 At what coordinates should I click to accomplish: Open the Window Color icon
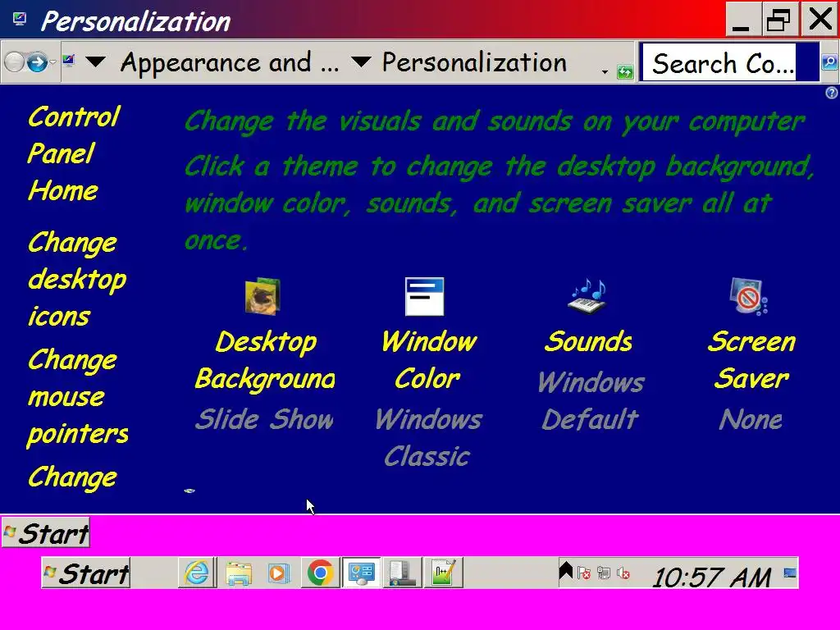click(424, 296)
